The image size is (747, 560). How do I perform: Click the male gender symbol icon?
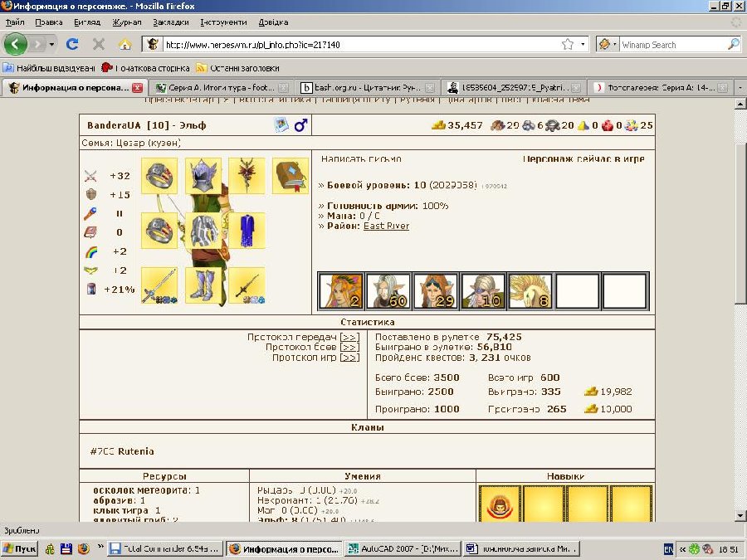[301, 125]
